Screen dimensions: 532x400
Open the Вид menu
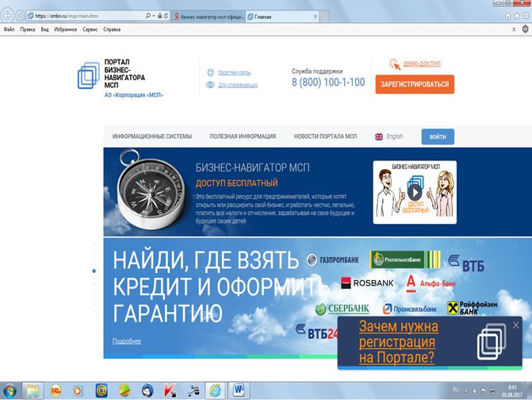click(44, 29)
